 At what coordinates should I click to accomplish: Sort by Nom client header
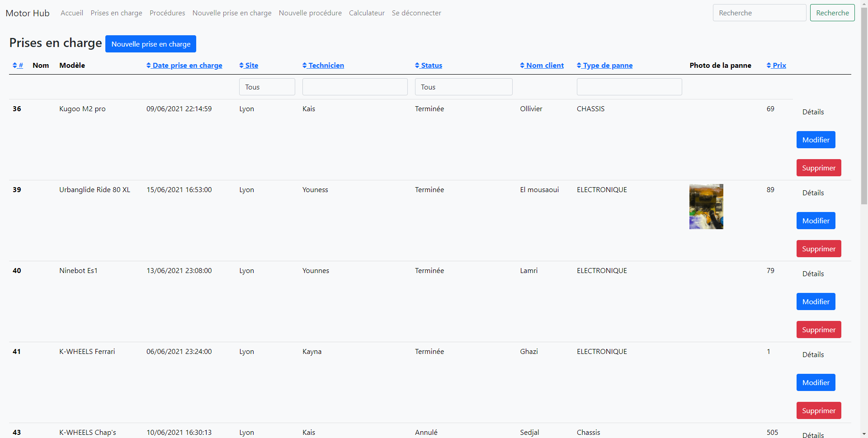click(542, 66)
